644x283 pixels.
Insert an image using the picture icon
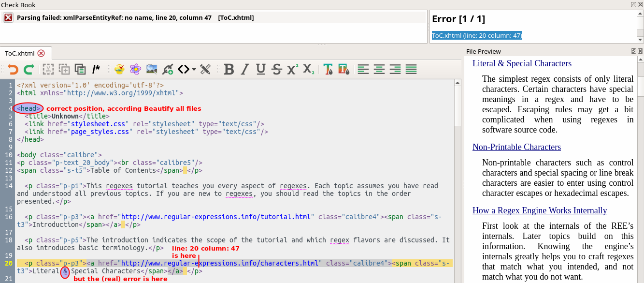tap(152, 69)
